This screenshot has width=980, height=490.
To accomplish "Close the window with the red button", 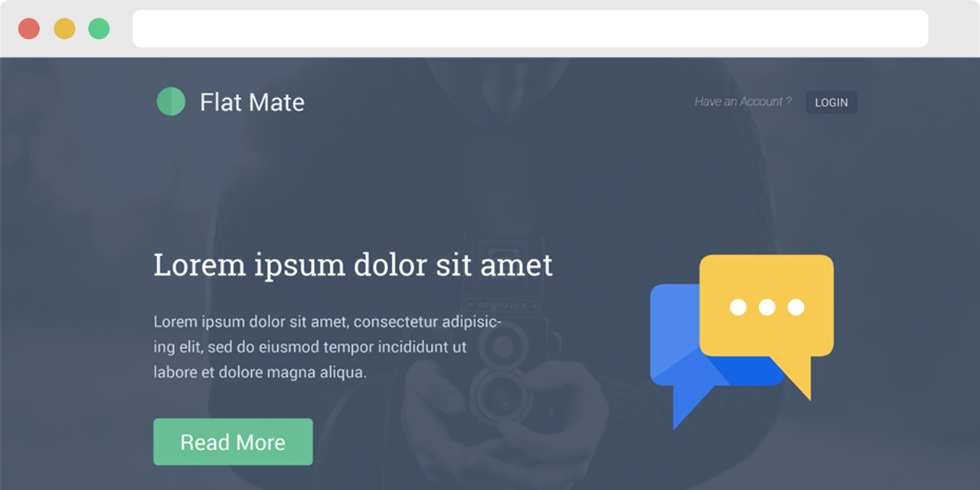I will (29, 29).
